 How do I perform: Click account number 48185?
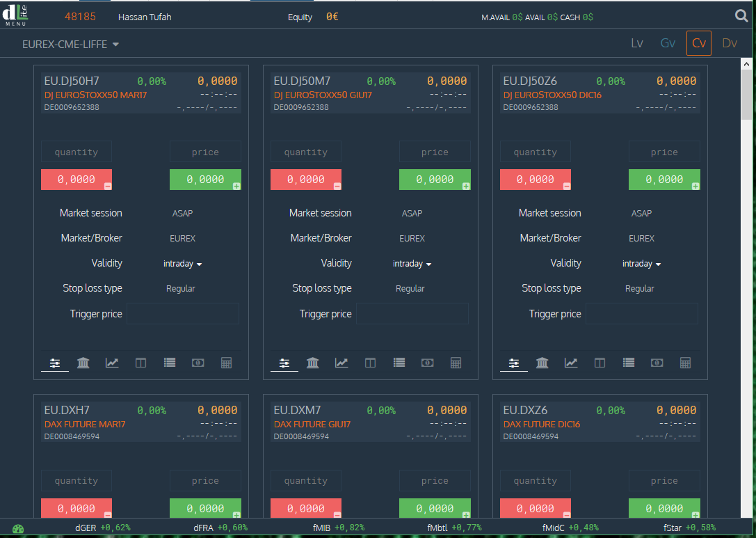pos(80,17)
